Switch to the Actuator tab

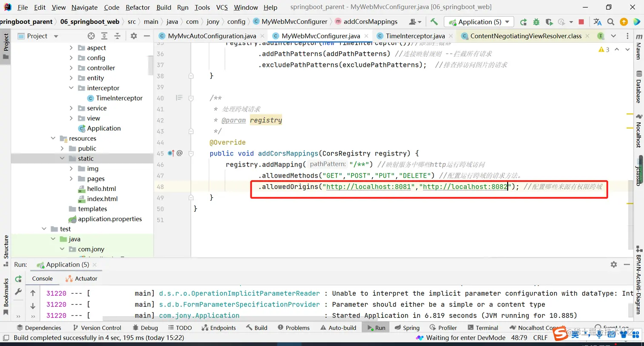coord(81,279)
